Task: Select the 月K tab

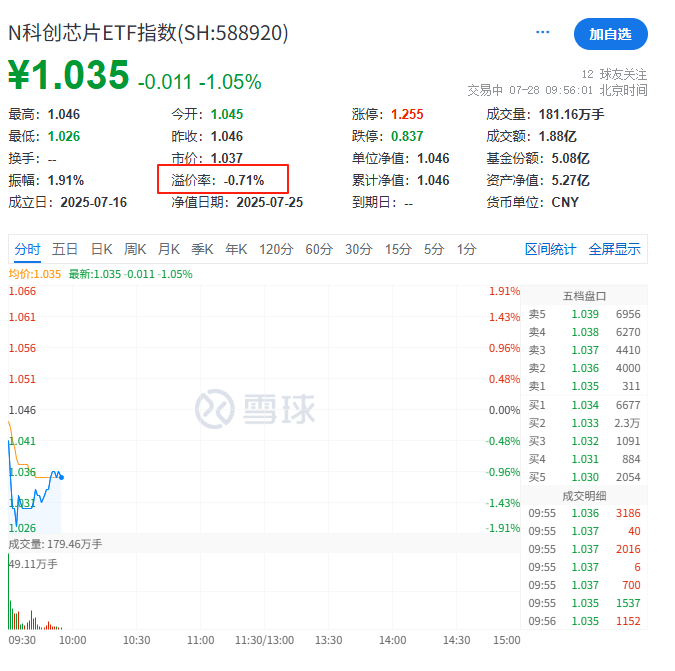Action: tap(168, 249)
